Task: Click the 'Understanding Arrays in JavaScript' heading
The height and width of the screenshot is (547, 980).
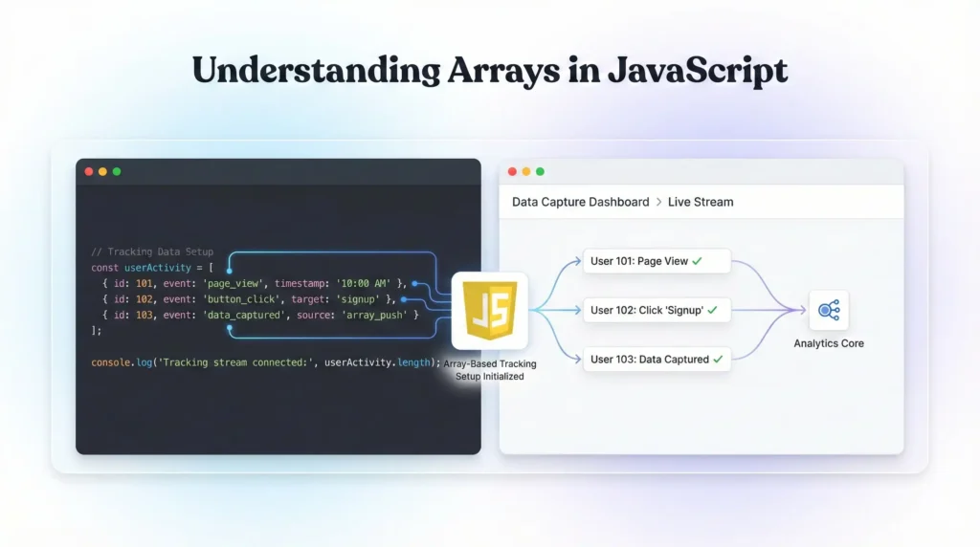Action: click(490, 72)
